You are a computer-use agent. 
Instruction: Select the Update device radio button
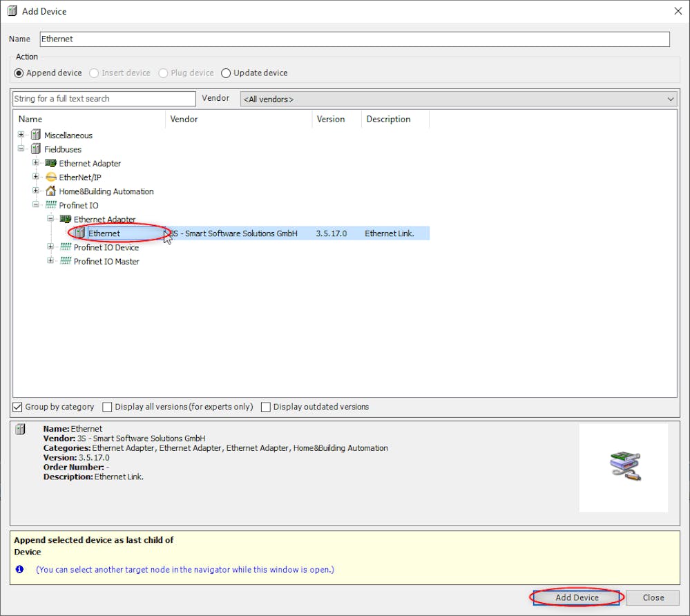[226, 73]
